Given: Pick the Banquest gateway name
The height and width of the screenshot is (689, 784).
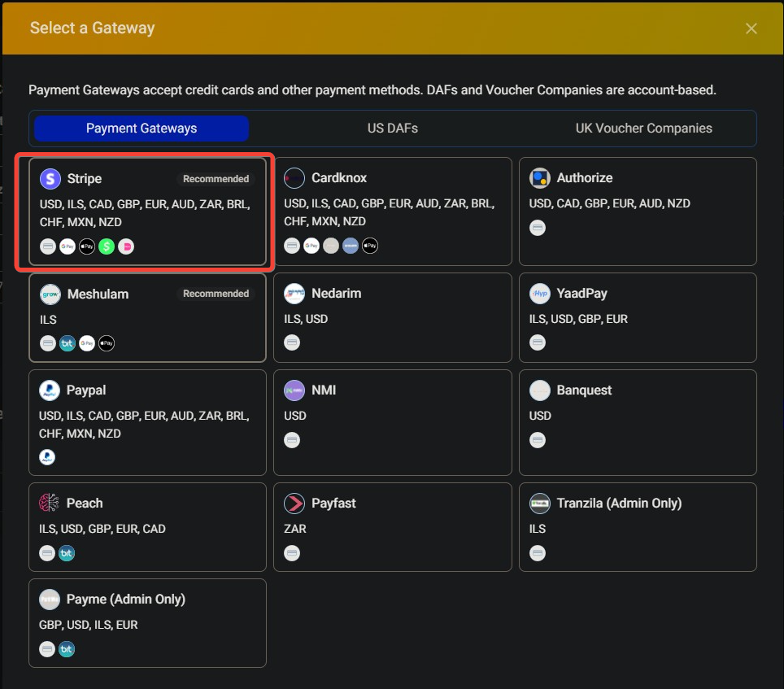Looking at the screenshot, I should click(x=584, y=390).
